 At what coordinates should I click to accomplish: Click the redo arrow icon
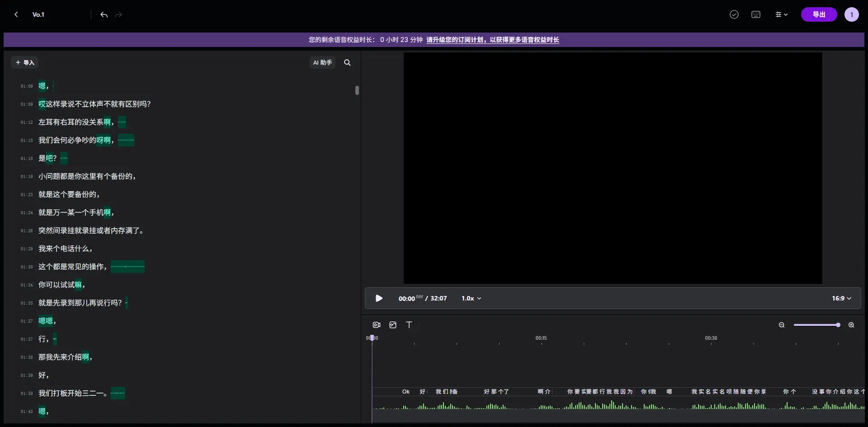pyautogui.click(x=118, y=14)
